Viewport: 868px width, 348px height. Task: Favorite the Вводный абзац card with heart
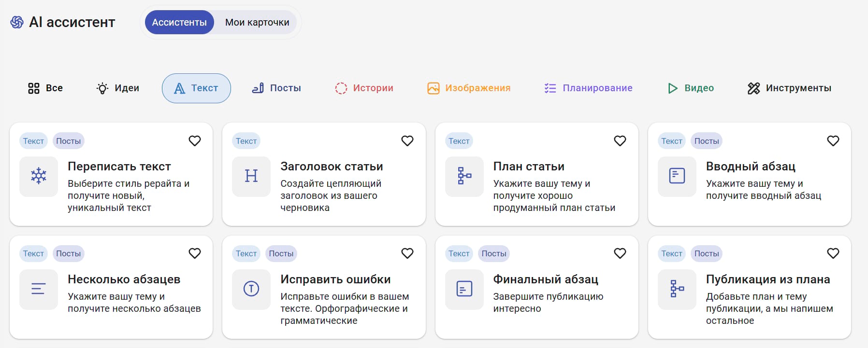click(833, 141)
